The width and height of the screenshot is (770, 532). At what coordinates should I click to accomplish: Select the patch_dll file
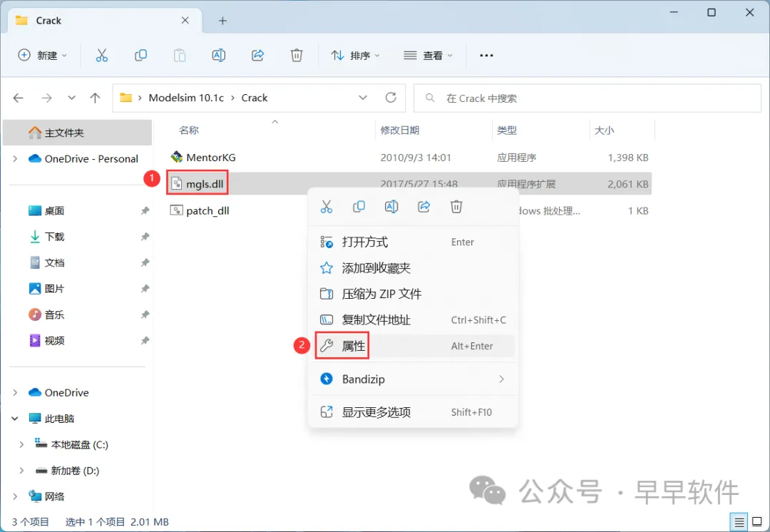[200, 211]
